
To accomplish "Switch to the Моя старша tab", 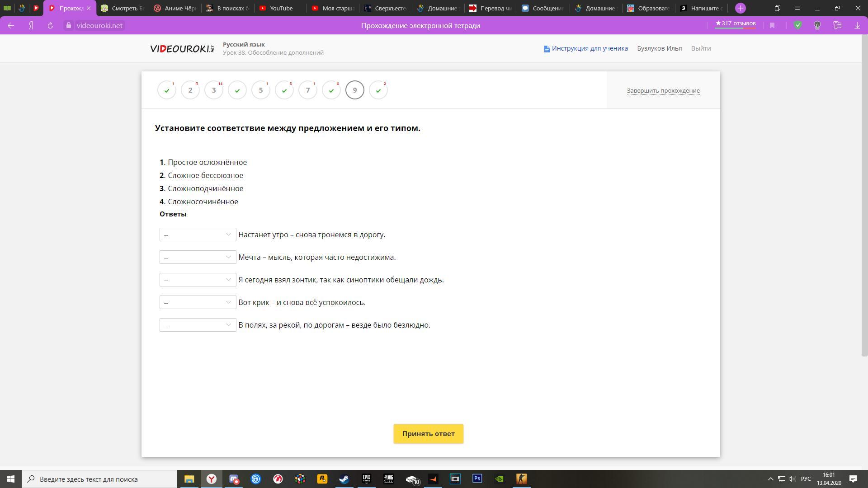I will [333, 8].
